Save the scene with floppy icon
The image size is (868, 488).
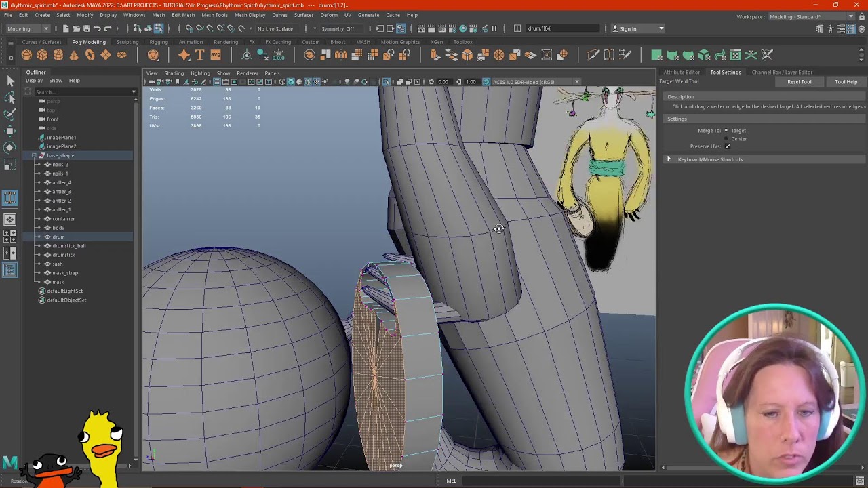coord(86,28)
